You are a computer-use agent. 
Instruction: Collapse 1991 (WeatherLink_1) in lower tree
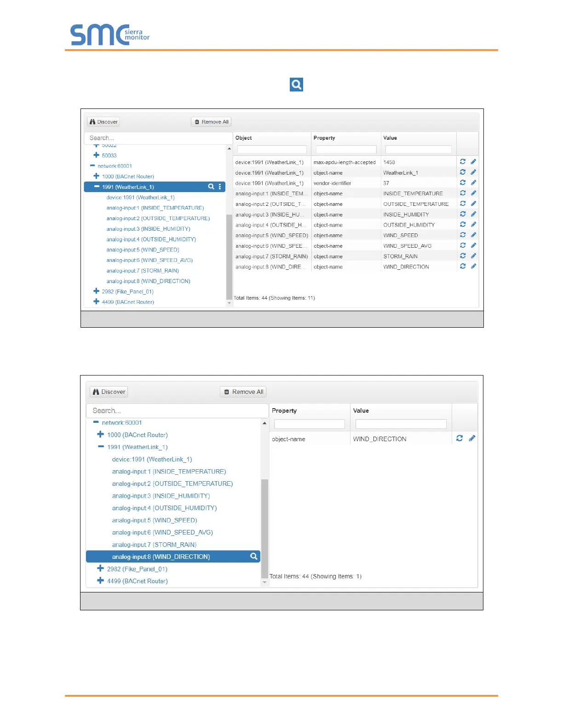pyautogui.click(x=101, y=447)
